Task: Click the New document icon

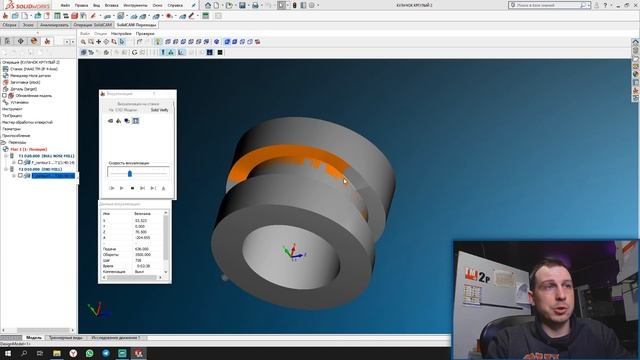Action: [x=216, y=5]
